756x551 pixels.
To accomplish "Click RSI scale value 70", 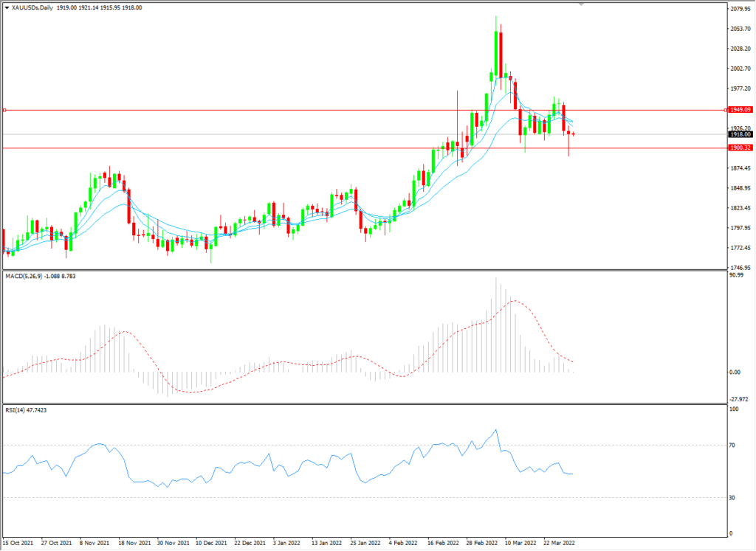I will point(732,446).
